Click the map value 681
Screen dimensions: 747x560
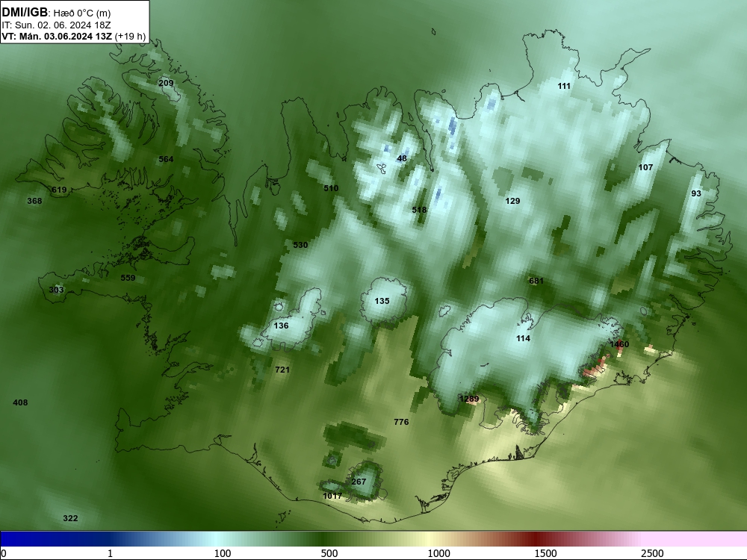click(x=536, y=281)
